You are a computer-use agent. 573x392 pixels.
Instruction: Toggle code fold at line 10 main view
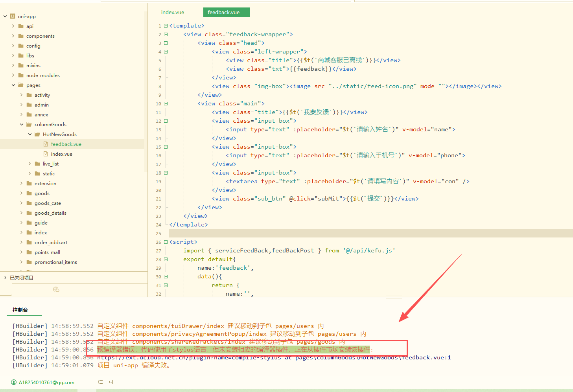click(x=166, y=103)
